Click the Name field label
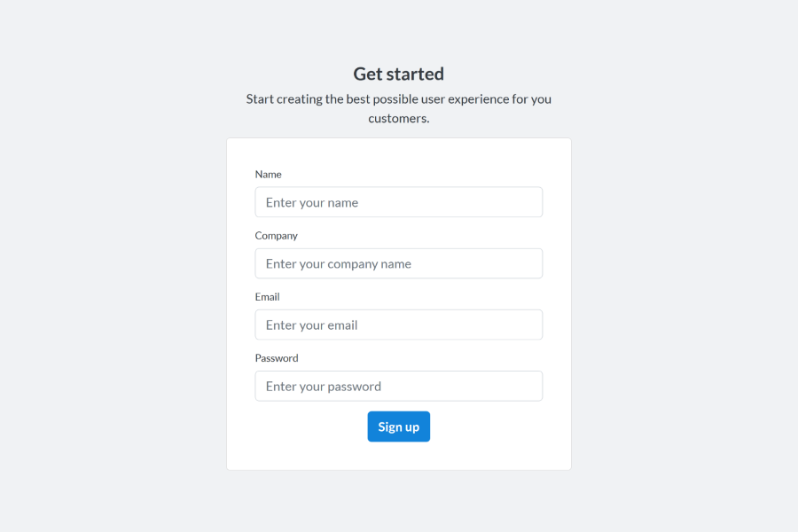798x532 pixels. [x=268, y=174]
